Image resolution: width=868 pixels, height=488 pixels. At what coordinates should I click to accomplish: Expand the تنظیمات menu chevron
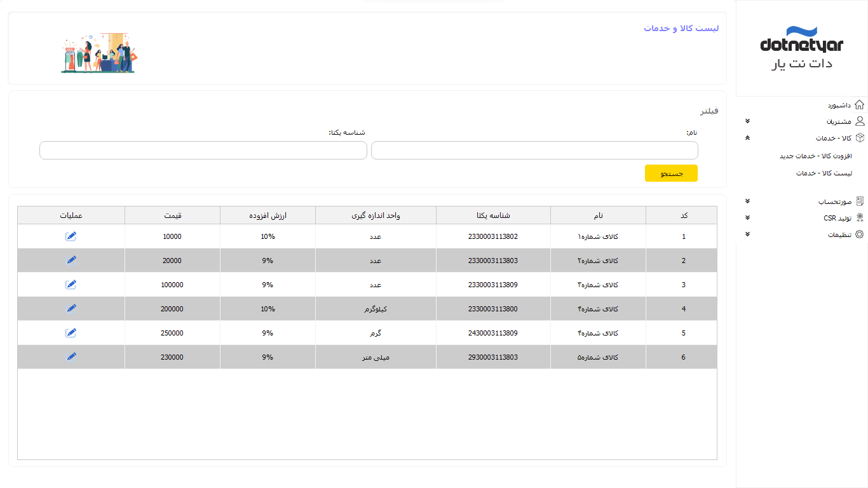tap(747, 234)
